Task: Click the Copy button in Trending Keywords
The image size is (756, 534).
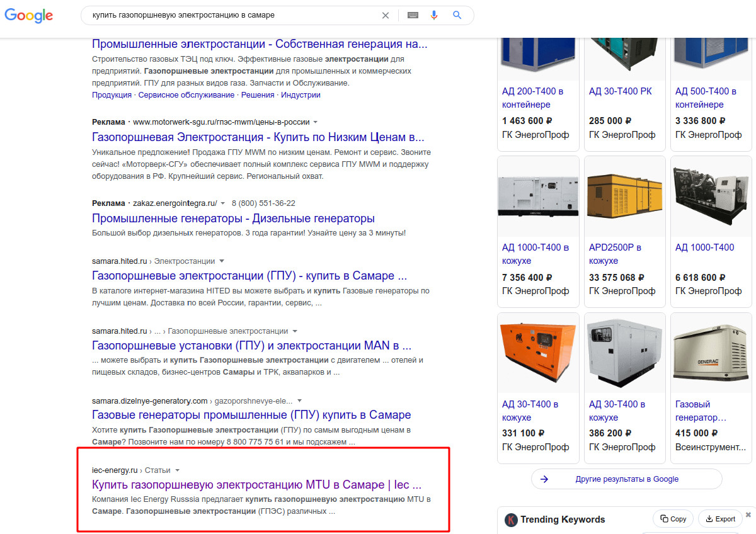Action: pos(673,519)
